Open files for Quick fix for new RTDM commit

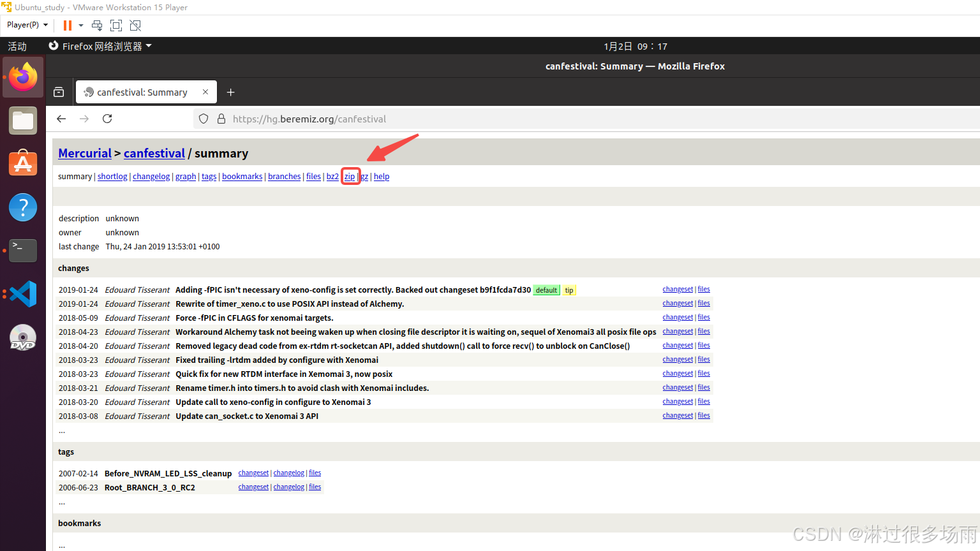click(704, 374)
